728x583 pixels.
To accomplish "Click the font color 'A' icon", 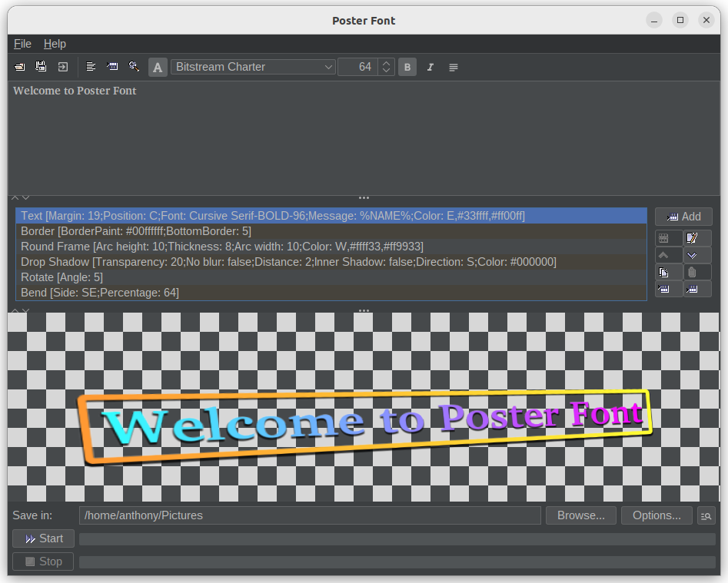I will click(x=158, y=67).
